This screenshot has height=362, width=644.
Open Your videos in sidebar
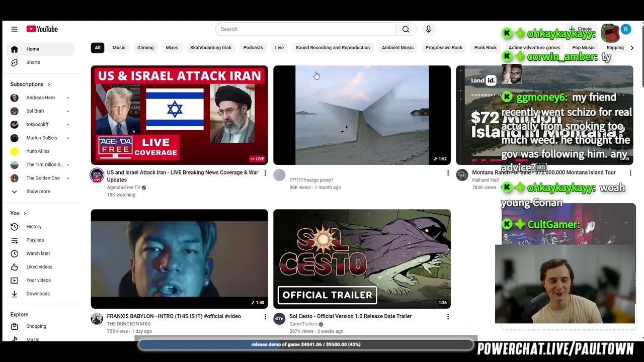pos(41,281)
